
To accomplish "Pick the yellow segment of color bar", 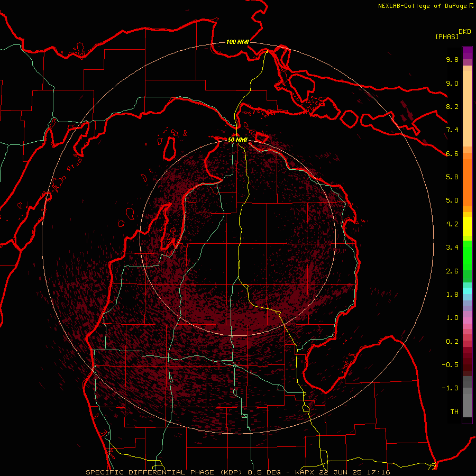I will point(467,226).
